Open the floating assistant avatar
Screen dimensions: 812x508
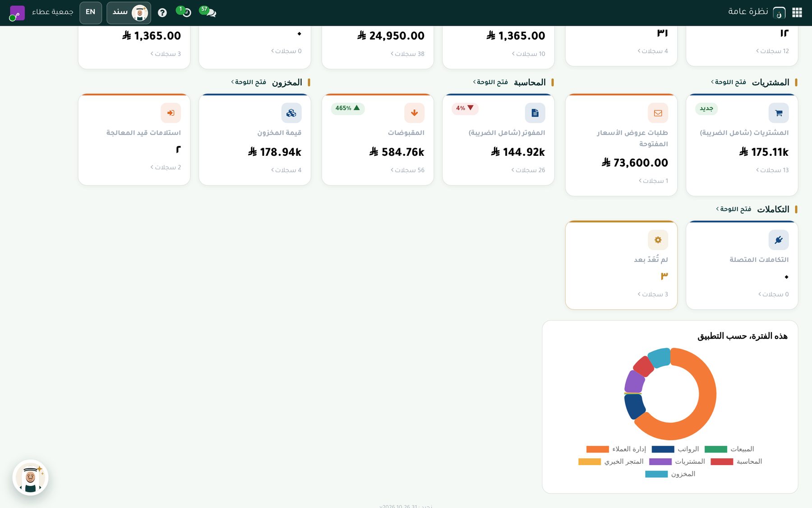pyautogui.click(x=30, y=477)
